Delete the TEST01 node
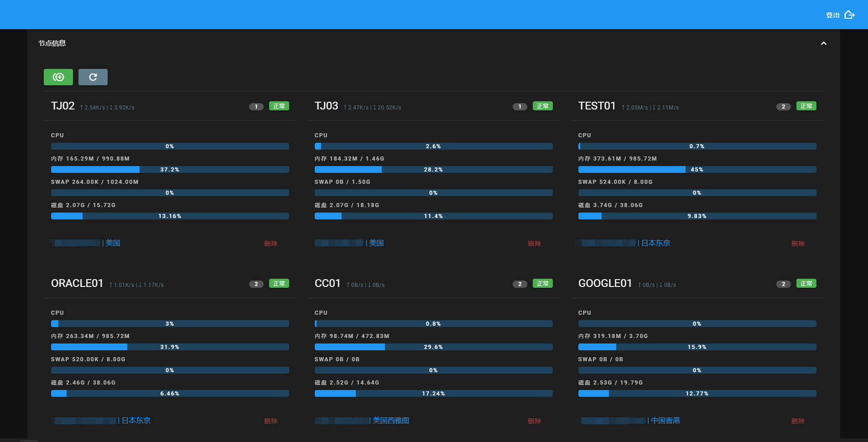 point(798,244)
